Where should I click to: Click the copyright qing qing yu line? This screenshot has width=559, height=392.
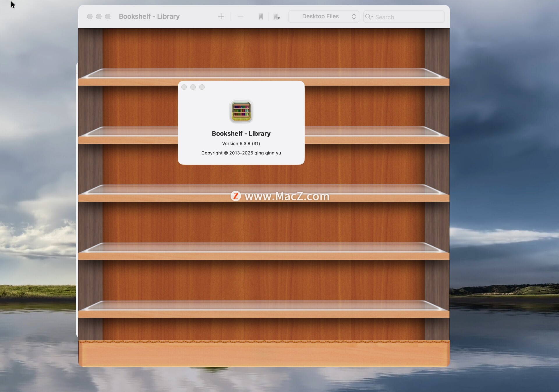[241, 153]
